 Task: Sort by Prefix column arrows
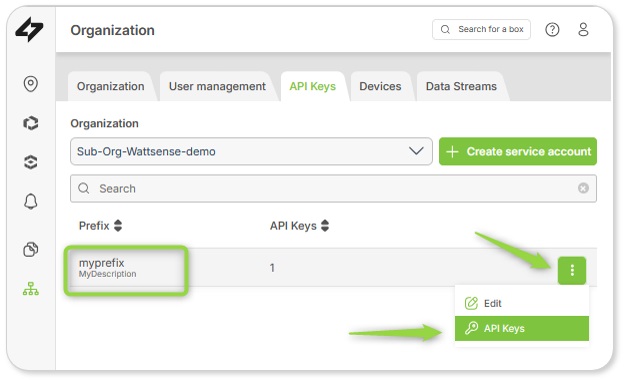coord(118,226)
